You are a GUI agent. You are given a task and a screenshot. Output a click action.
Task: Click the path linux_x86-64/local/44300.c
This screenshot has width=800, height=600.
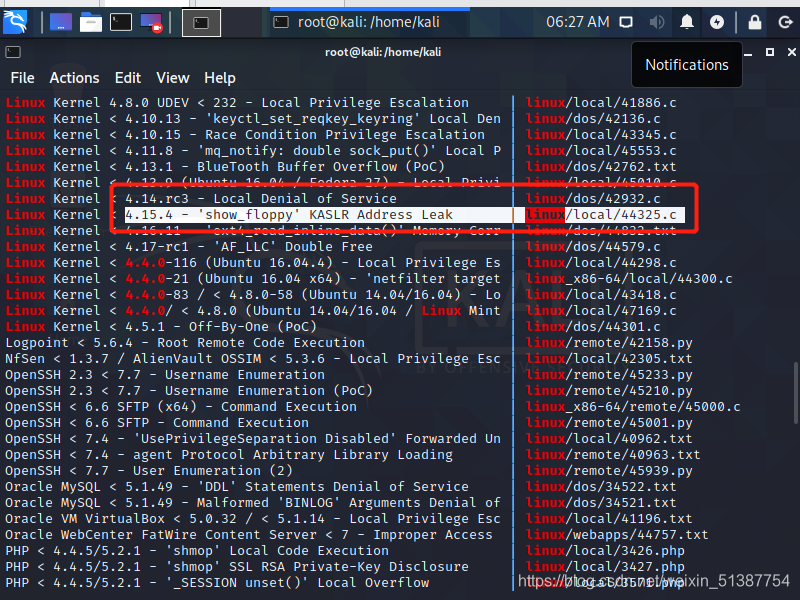tap(629, 279)
